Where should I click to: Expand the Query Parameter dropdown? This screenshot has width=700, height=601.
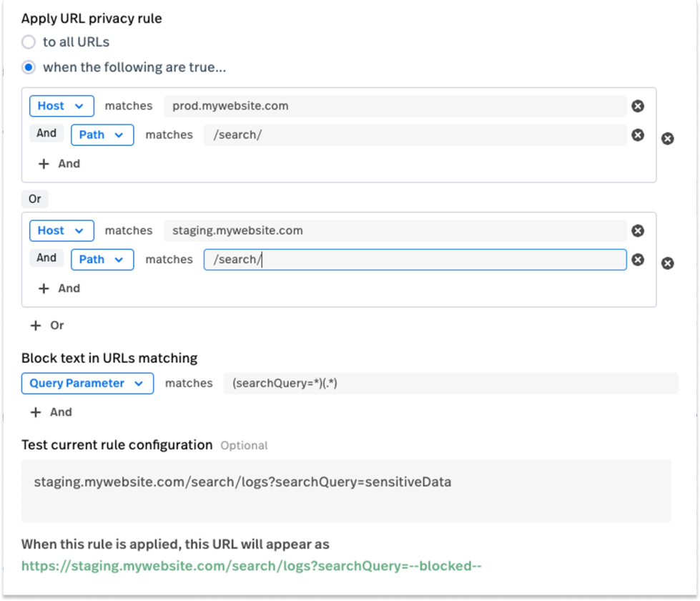[87, 383]
